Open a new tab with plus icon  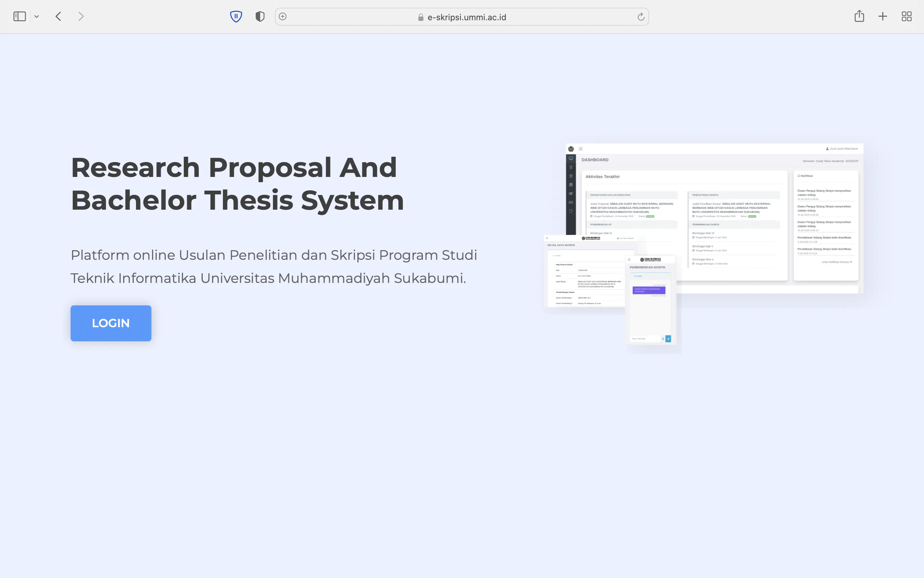tap(883, 16)
